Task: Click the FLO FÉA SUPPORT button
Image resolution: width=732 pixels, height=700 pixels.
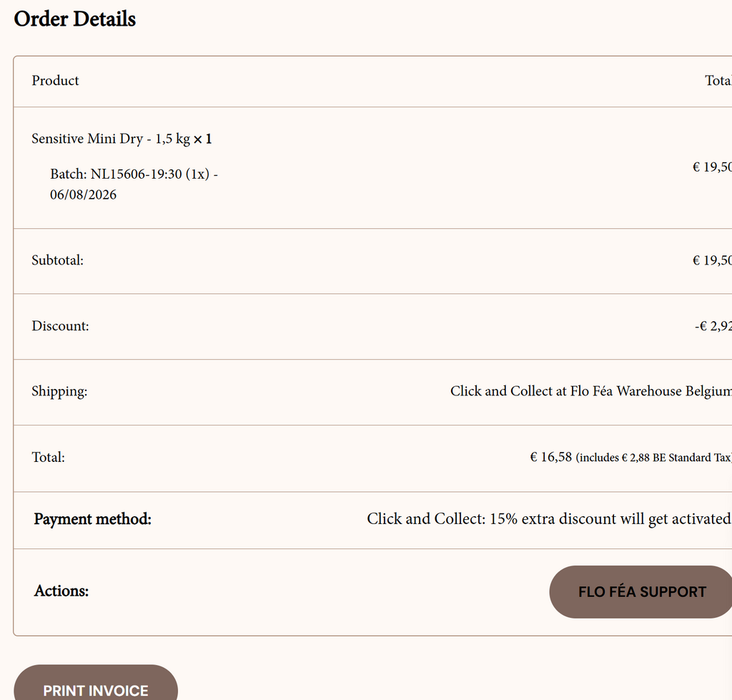Action: click(641, 592)
